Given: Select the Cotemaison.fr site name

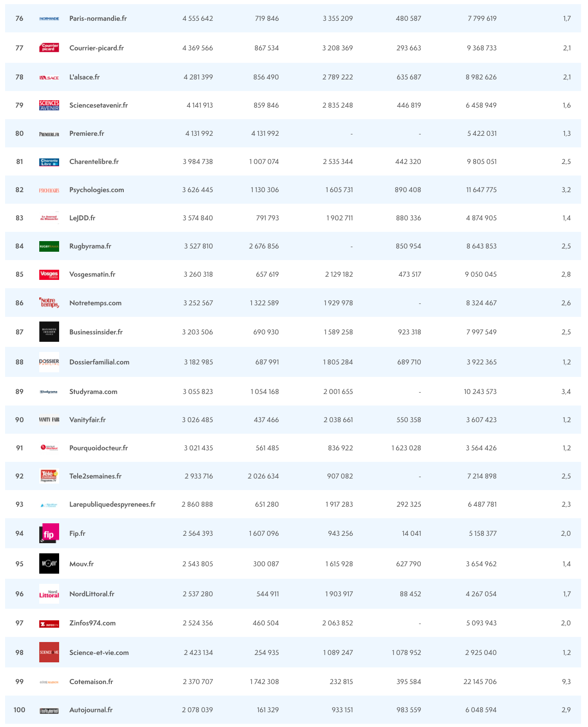Looking at the screenshot, I should tap(91, 682).
